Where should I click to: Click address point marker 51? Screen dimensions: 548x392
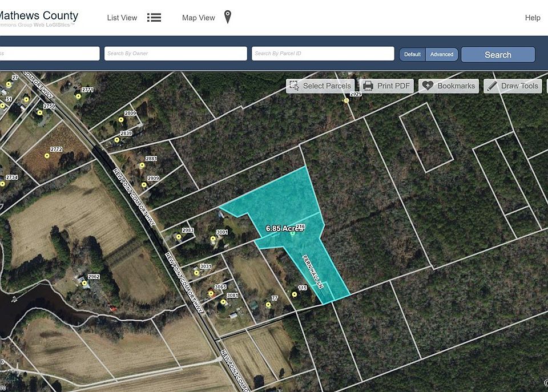[x=2, y=106]
